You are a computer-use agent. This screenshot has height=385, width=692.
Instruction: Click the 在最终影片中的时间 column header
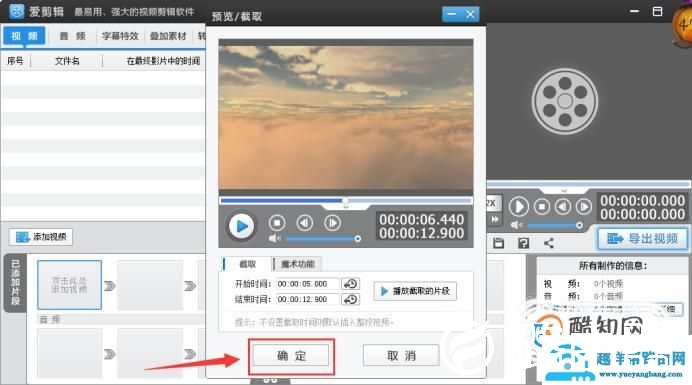[163, 60]
